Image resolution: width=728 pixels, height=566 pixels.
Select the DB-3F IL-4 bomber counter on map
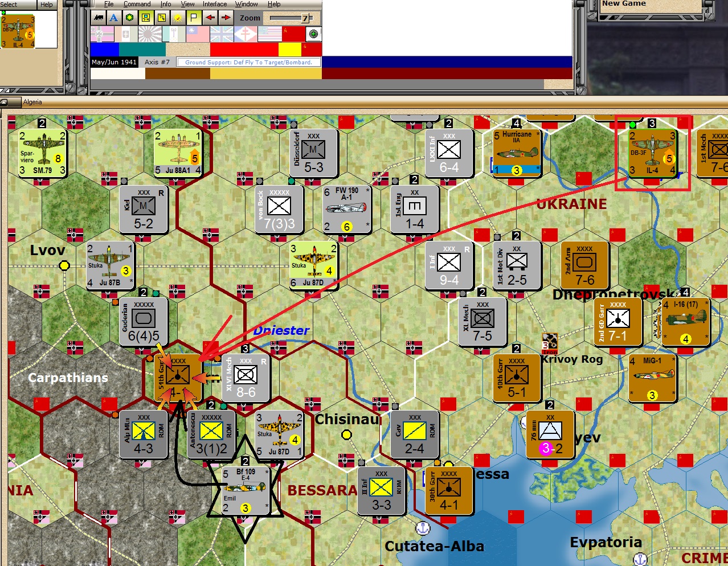[652, 153]
